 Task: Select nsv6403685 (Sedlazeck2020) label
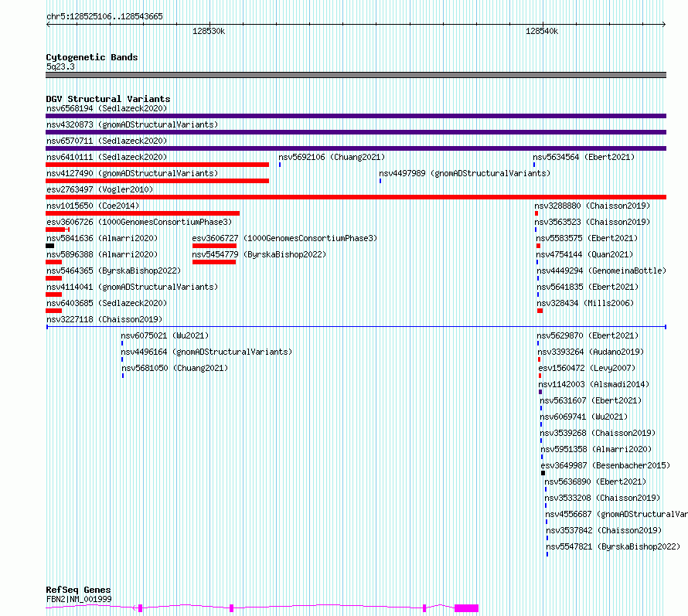click(x=107, y=303)
